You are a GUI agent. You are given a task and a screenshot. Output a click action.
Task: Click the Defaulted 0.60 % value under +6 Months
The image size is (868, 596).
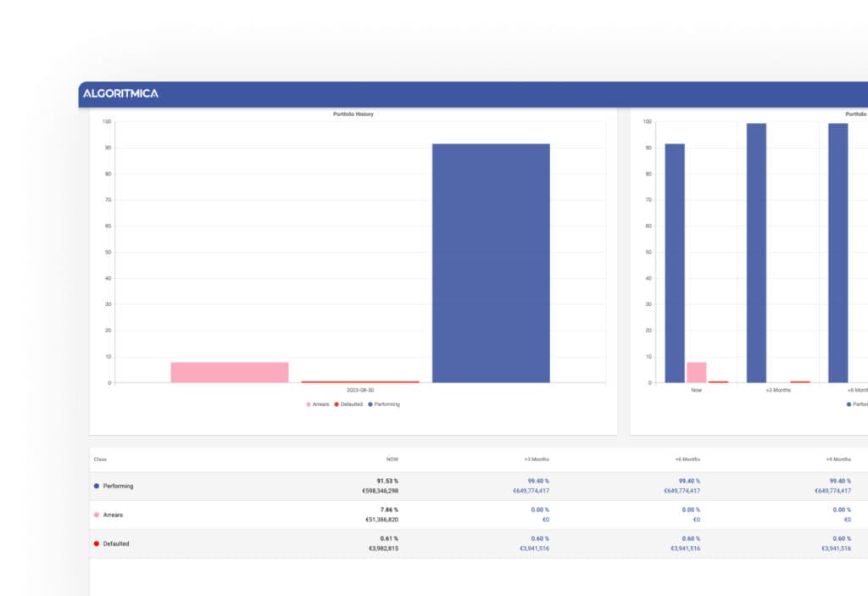pos(691,538)
